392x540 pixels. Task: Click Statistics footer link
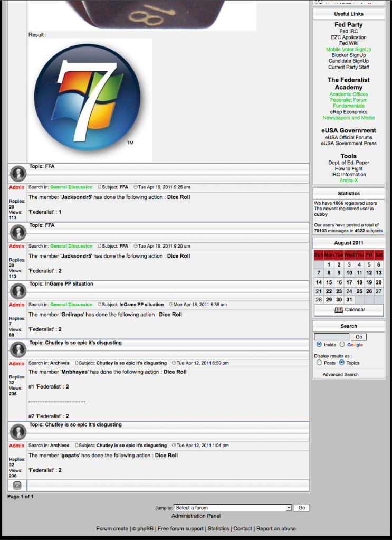[x=218, y=528]
